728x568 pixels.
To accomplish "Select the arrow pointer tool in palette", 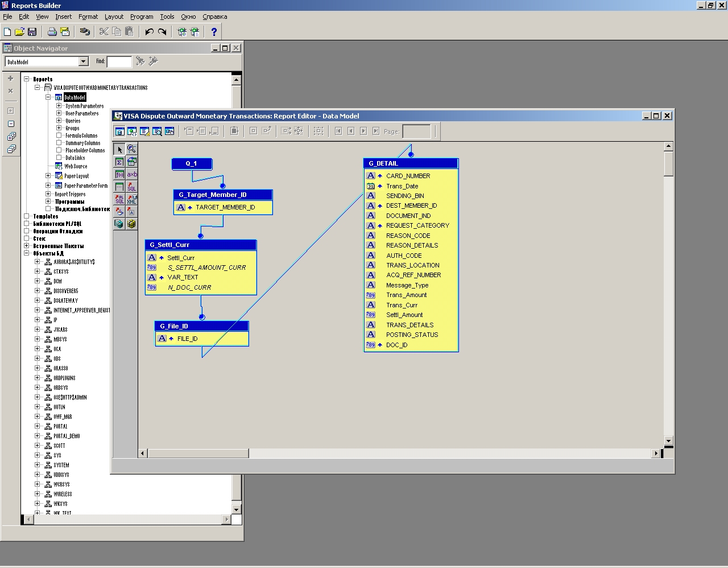I will (119, 149).
